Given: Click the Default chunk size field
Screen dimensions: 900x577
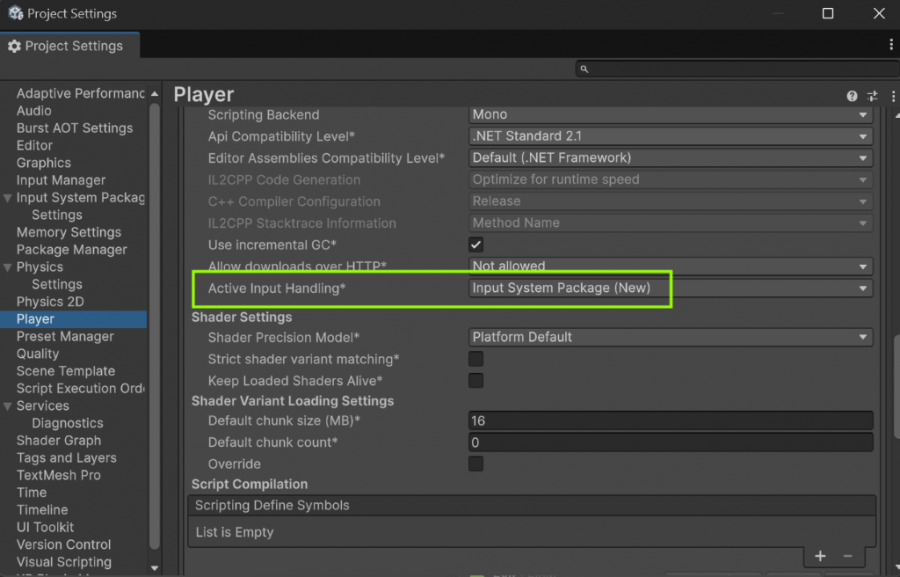Looking at the screenshot, I should 670,421.
